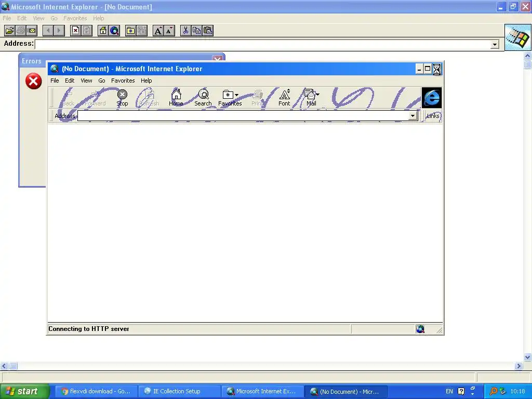Open View menu in front IE window
Image resolution: width=532 pixels, height=399 pixels.
(86, 81)
